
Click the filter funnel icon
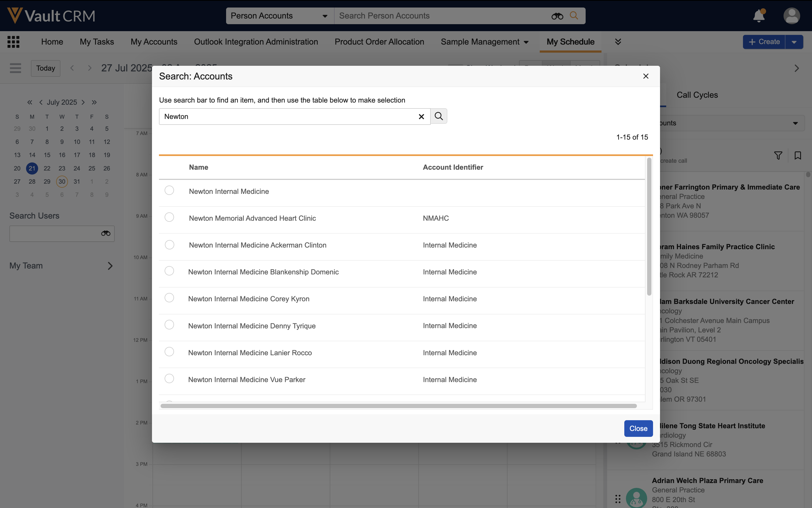pos(778,155)
